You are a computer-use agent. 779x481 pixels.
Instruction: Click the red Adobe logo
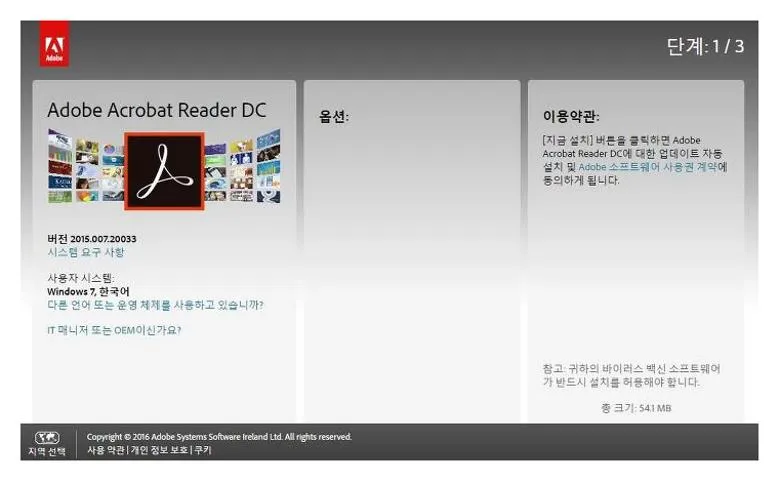[x=54, y=43]
